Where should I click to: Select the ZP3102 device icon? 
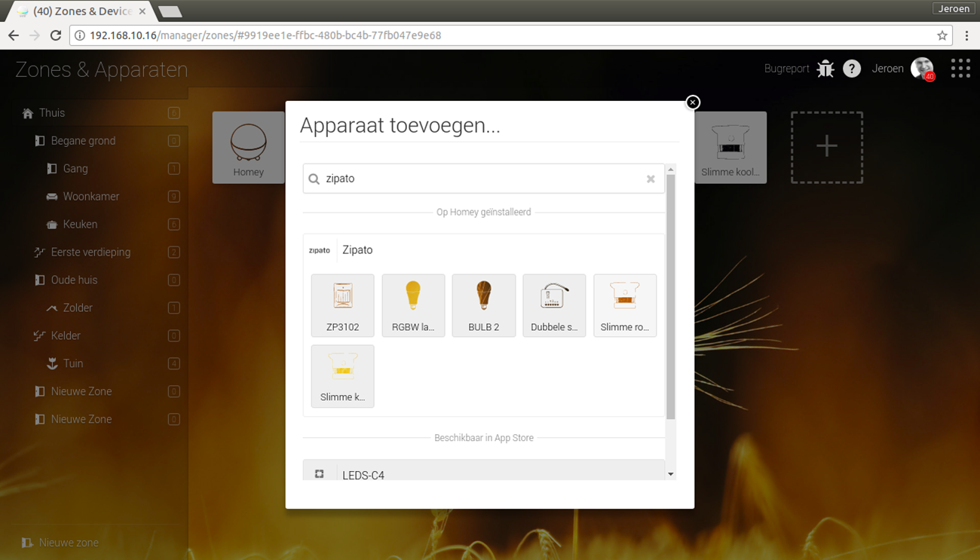click(x=342, y=304)
